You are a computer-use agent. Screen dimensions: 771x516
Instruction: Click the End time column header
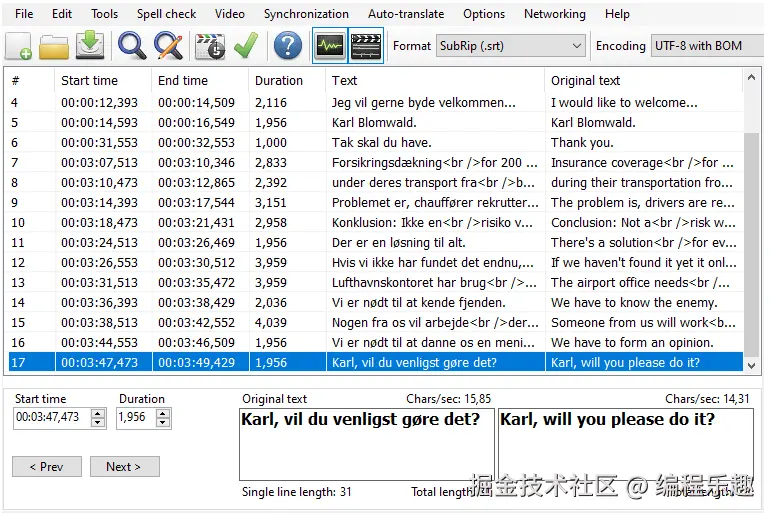(200, 81)
